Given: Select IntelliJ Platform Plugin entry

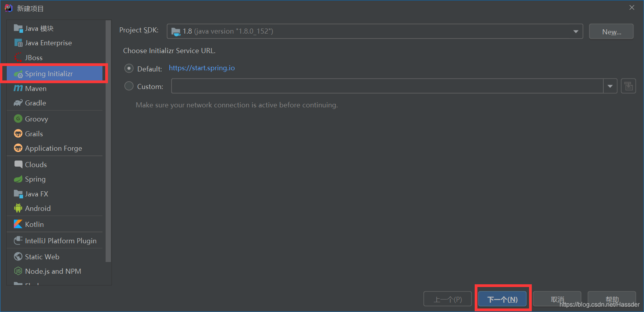Looking at the screenshot, I should (x=55, y=241).
